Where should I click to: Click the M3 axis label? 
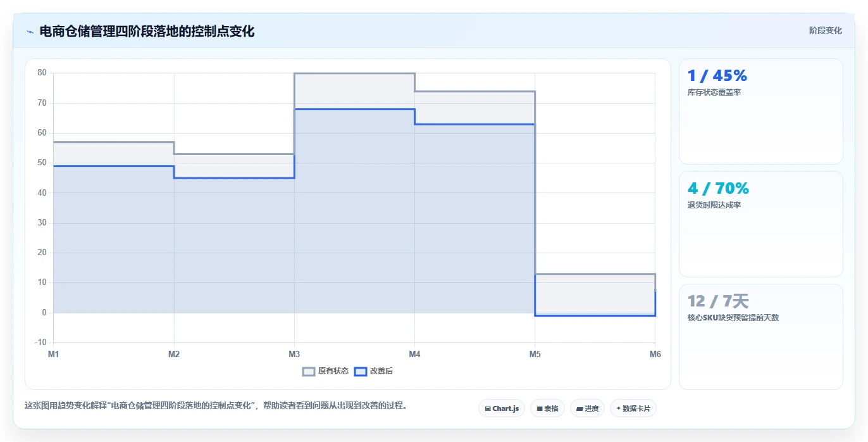pyautogui.click(x=294, y=354)
